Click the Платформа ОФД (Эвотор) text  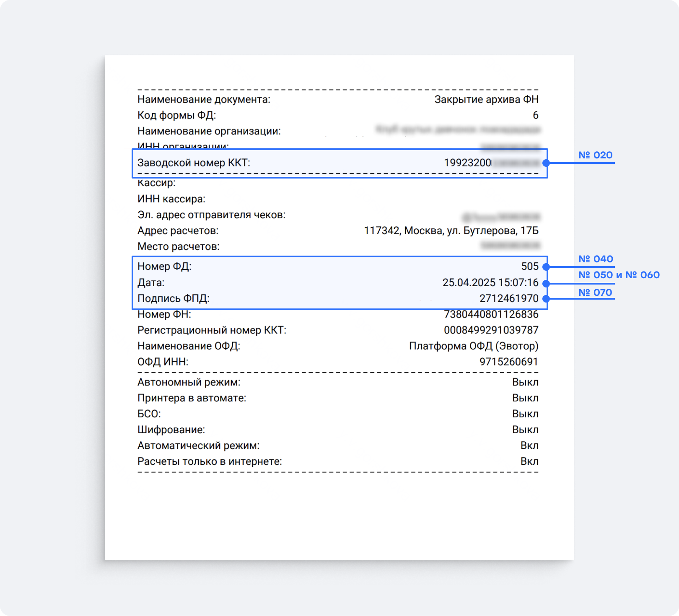[474, 346]
